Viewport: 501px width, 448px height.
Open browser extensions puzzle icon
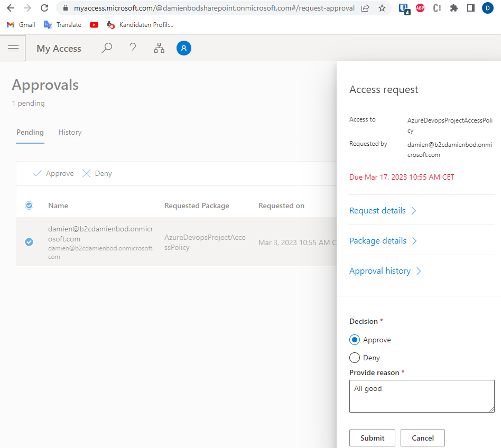453,8
